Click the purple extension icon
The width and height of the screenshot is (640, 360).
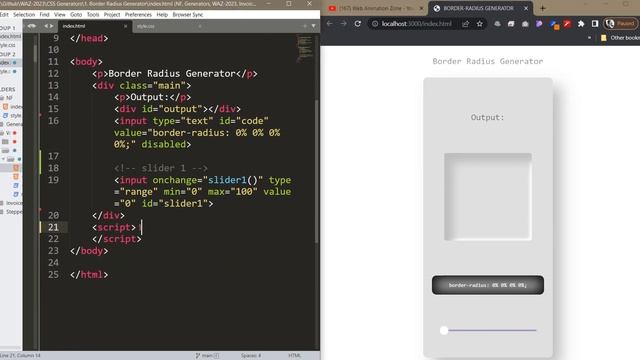[539, 24]
